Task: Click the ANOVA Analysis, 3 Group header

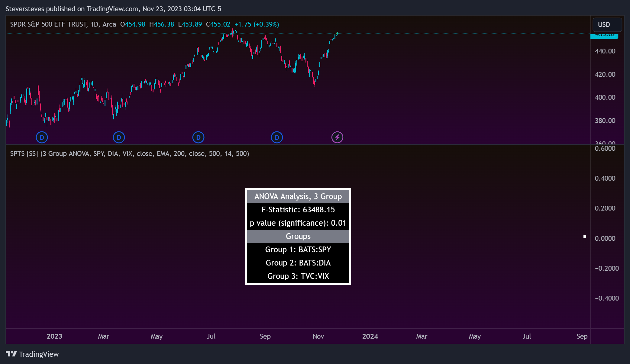Action: (298, 196)
